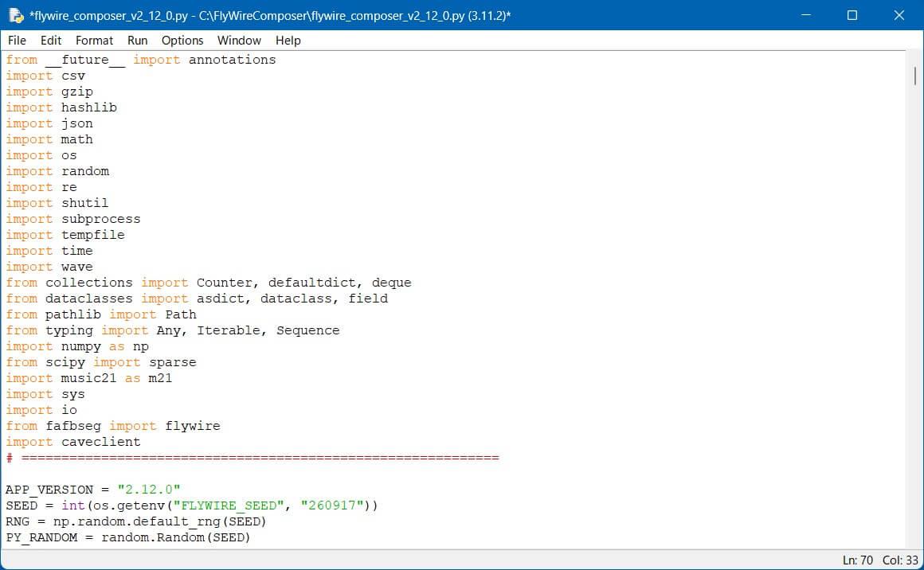The width and height of the screenshot is (924, 570).
Task: Click 'numpy' in 'import numpy as np'
Action: click(x=81, y=346)
